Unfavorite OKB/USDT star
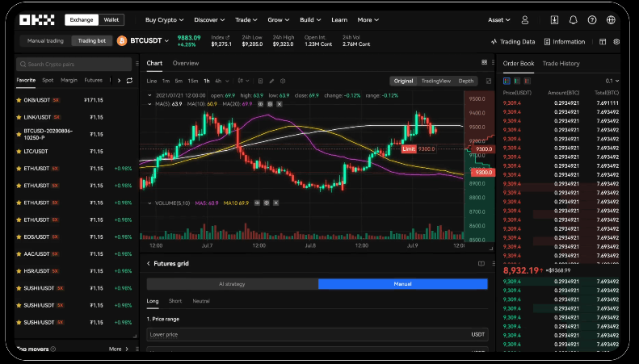Viewport: 639px width, 364px height. coord(19,100)
